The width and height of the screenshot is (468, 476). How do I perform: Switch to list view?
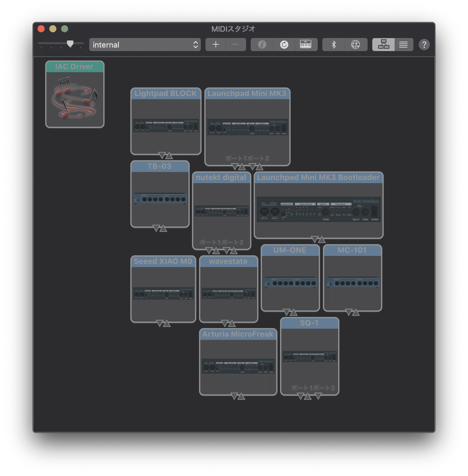(x=404, y=45)
